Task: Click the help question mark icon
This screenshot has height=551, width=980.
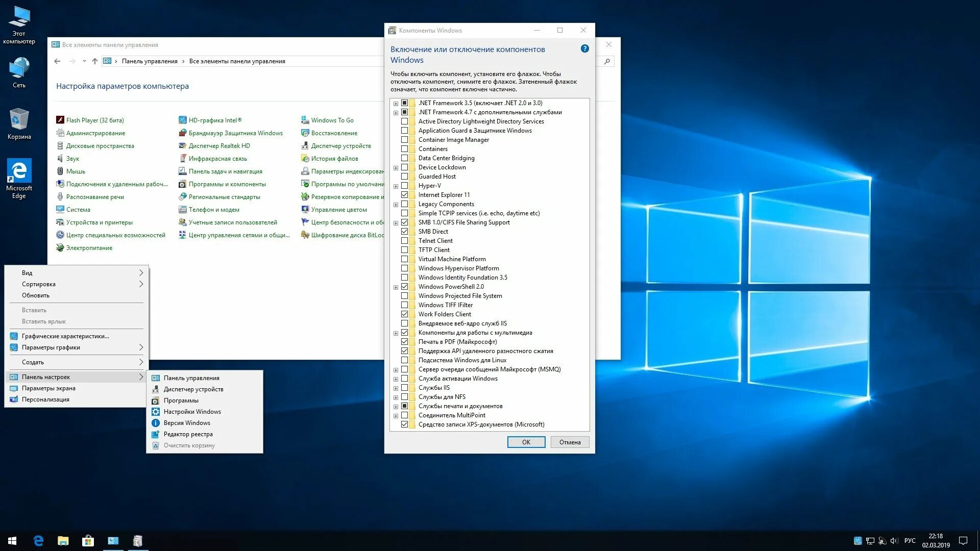Action: (585, 48)
